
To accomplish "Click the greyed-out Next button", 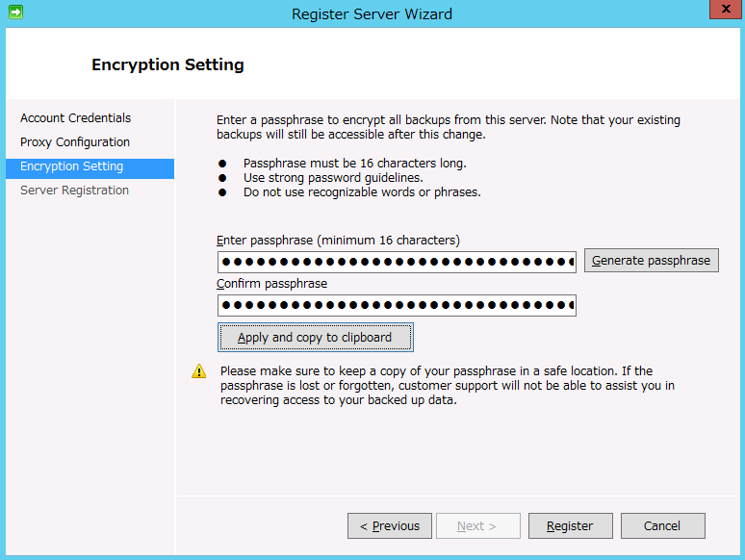I will coord(477,526).
